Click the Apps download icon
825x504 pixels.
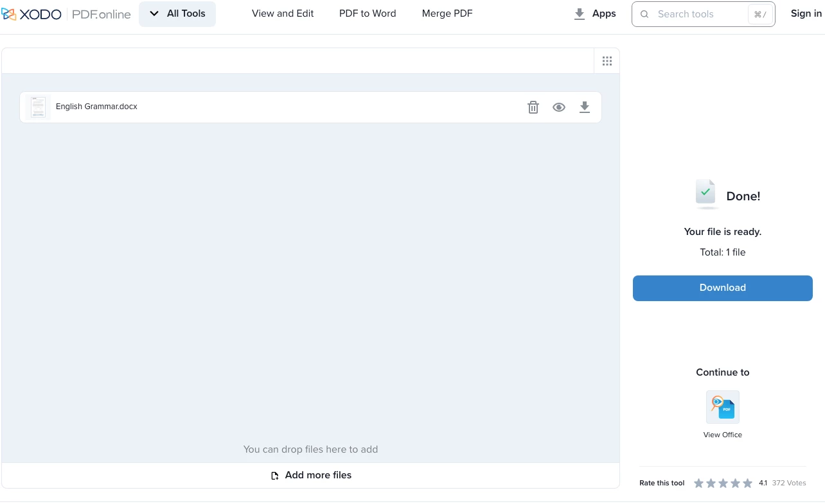tap(580, 14)
